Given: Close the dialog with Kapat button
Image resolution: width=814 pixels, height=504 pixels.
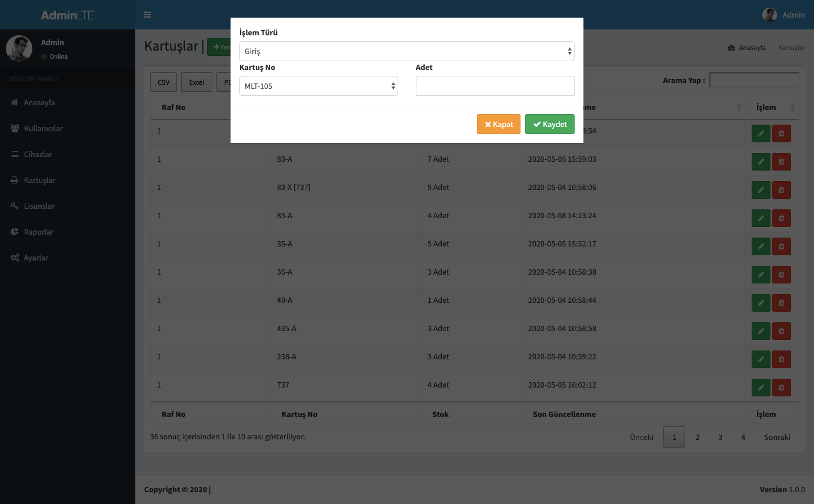Looking at the screenshot, I should click(x=499, y=124).
